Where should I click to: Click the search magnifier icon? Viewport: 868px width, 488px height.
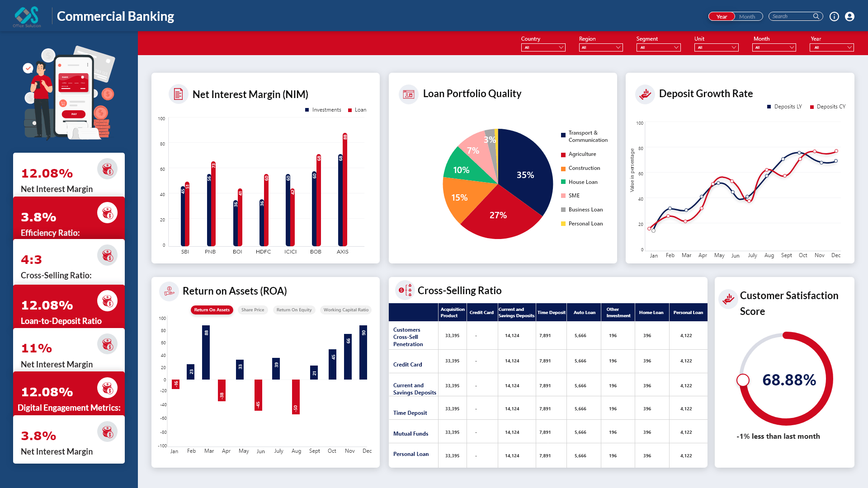click(816, 16)
